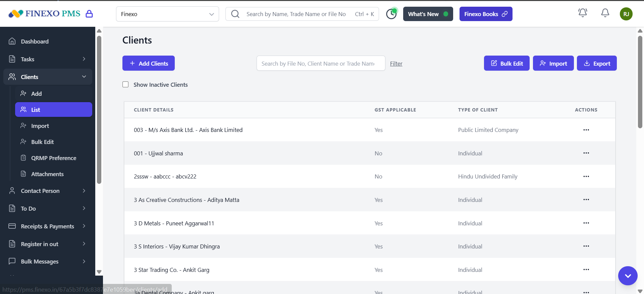The image size is (644, 294).
Task: Click the alarm reminder bell icon
Action: [583, 13]
